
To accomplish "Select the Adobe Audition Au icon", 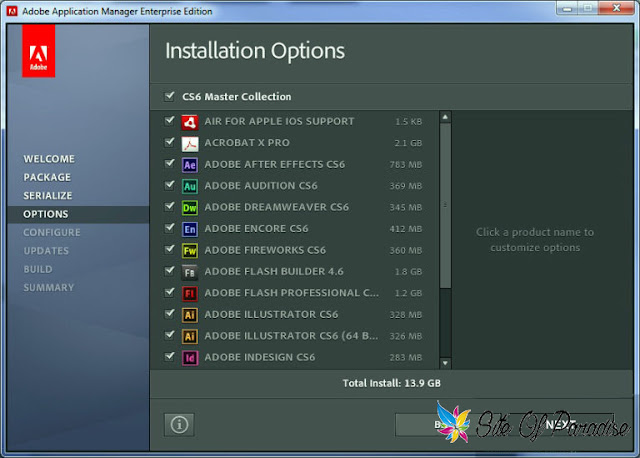I will pos(190,186).
